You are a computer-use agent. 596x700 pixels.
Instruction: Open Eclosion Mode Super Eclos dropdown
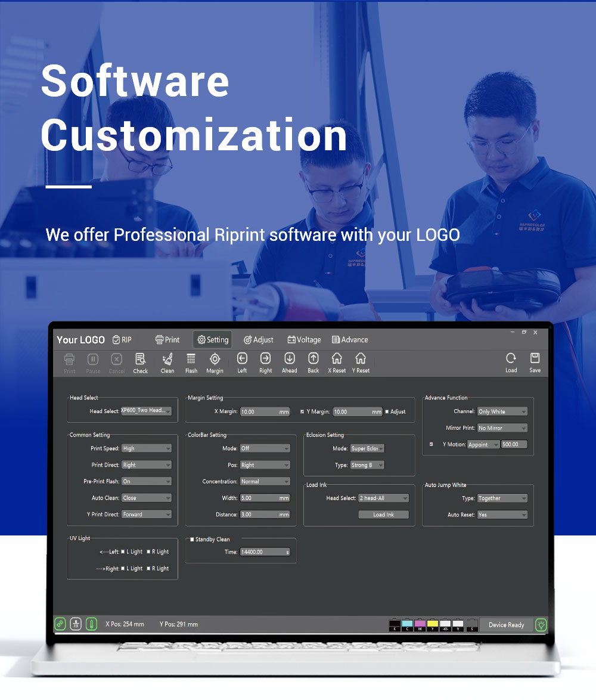click(368, 448)
